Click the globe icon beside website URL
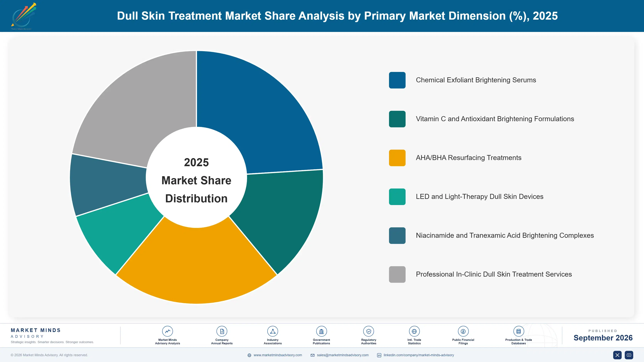The width and height of the screenshot is (644, 362). point(249,355)
